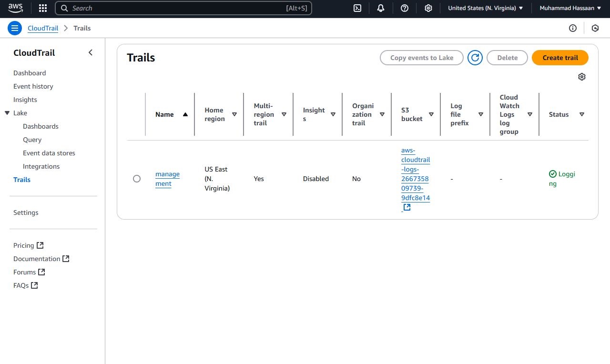
Task: Click the Multi-region trail Yes cell
Action: pyautogui.click(x=259, y=179)
